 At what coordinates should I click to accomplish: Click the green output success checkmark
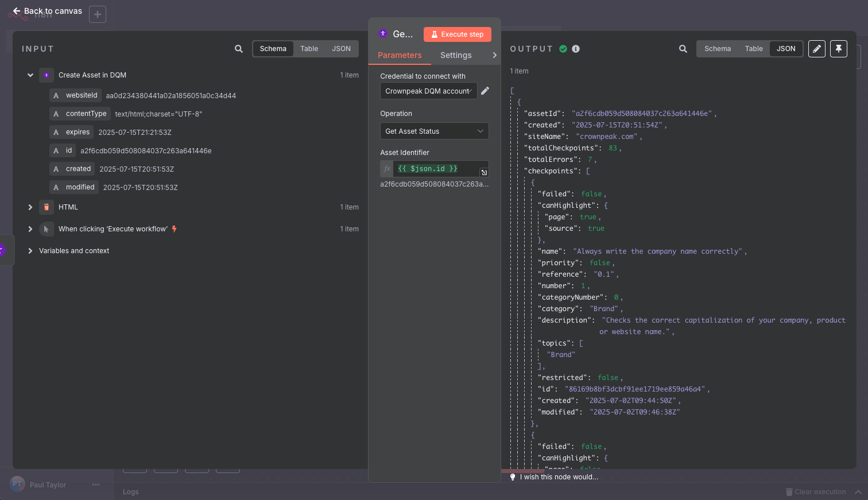coord(563,49)
